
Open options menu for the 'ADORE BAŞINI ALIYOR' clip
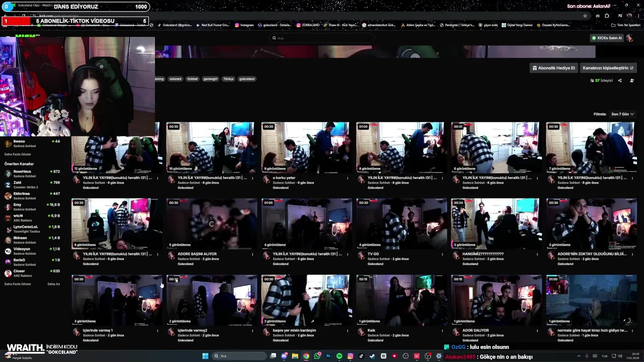click(x=252, y=254)
